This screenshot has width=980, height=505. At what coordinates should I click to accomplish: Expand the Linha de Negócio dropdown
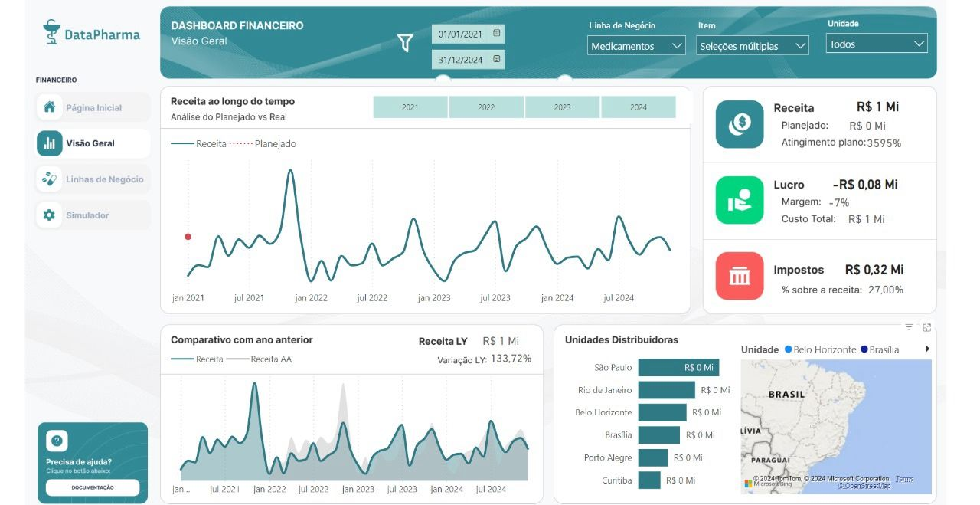tap(636, 46)
